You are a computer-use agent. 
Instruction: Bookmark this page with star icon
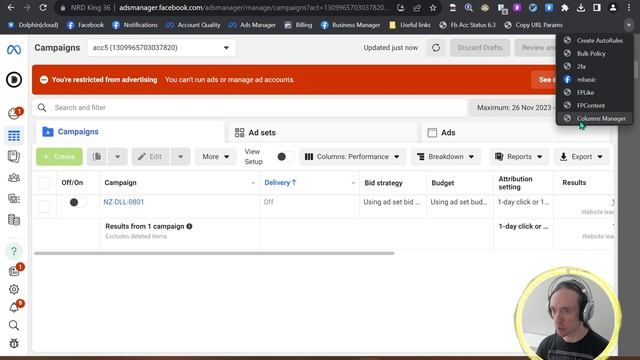pyautogui.click(x=433, y=8)
